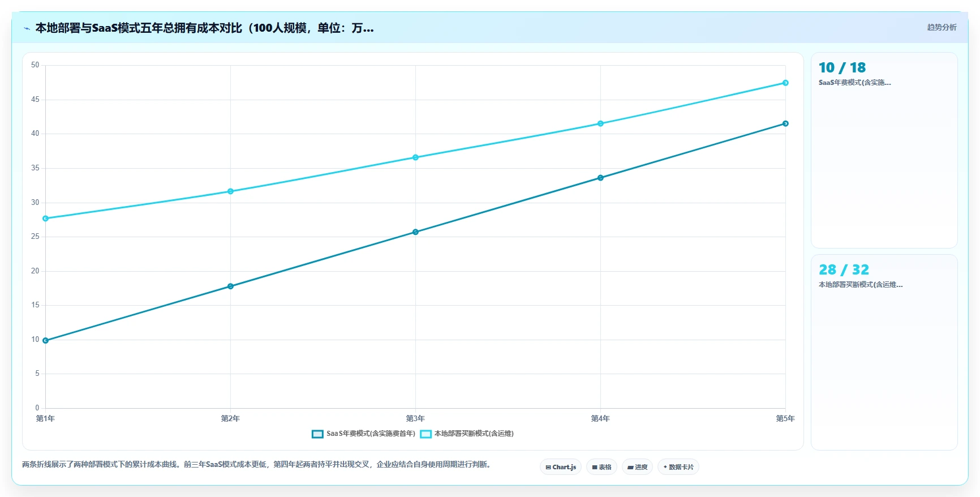Image resolution: width=980 pixels, height=497 pixels.
Task: Toggle the SaaS年费模式(含实施费首年) legend label
Action: pos(371,434)
